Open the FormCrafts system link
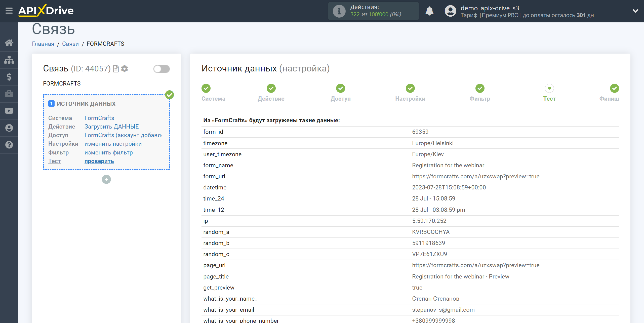This screenshot has height=323, width=644. tap(99, 118)
